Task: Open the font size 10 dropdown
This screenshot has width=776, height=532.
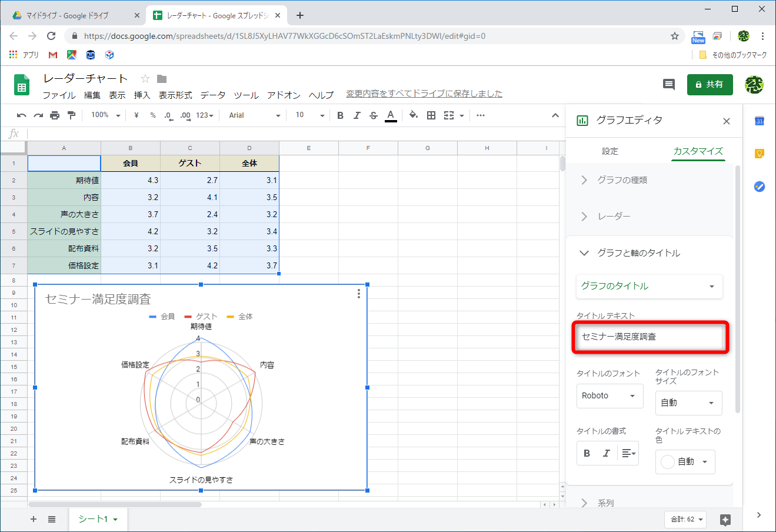Action: 309,115
